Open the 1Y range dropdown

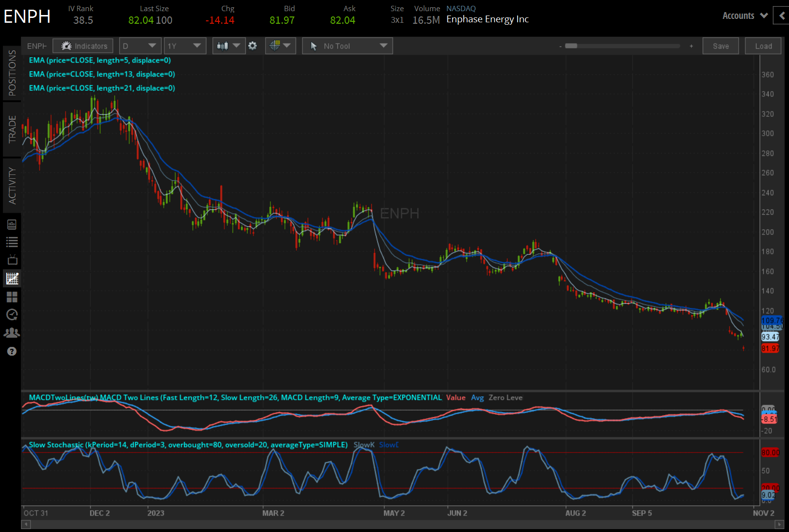(x=185, y=46)
